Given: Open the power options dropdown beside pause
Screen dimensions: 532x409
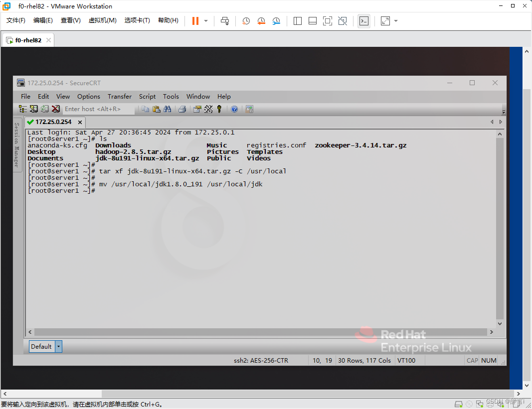Looking at the screenshot, I should pyautogui.click(x=206, y=21).
